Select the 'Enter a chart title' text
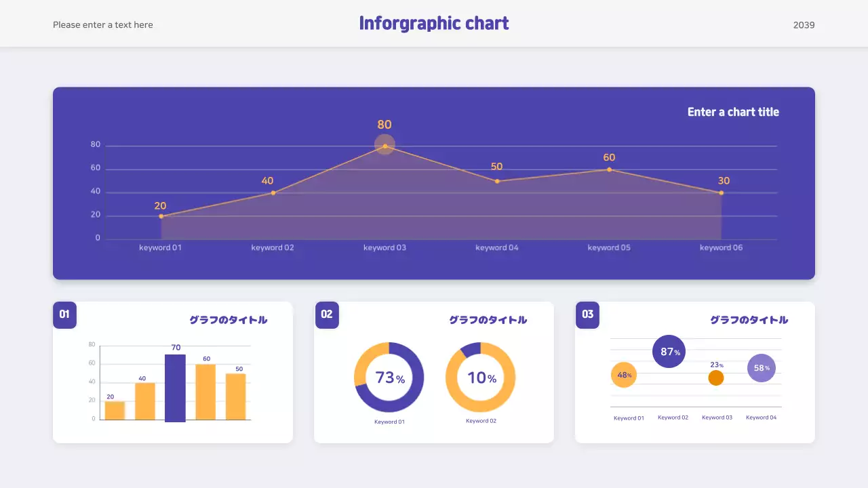The height and width of the screenshot is (488, 868). 733,113
